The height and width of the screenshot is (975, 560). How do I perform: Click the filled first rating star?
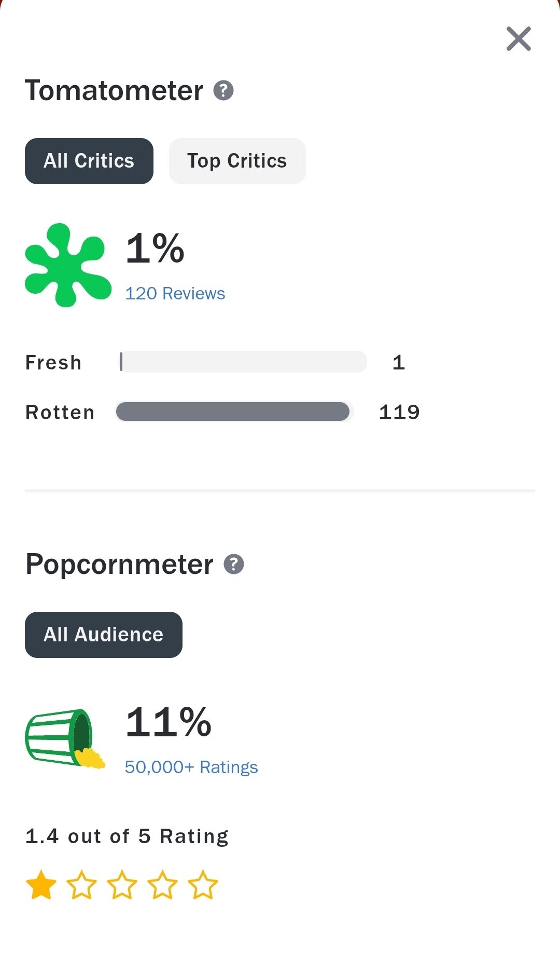41,885
